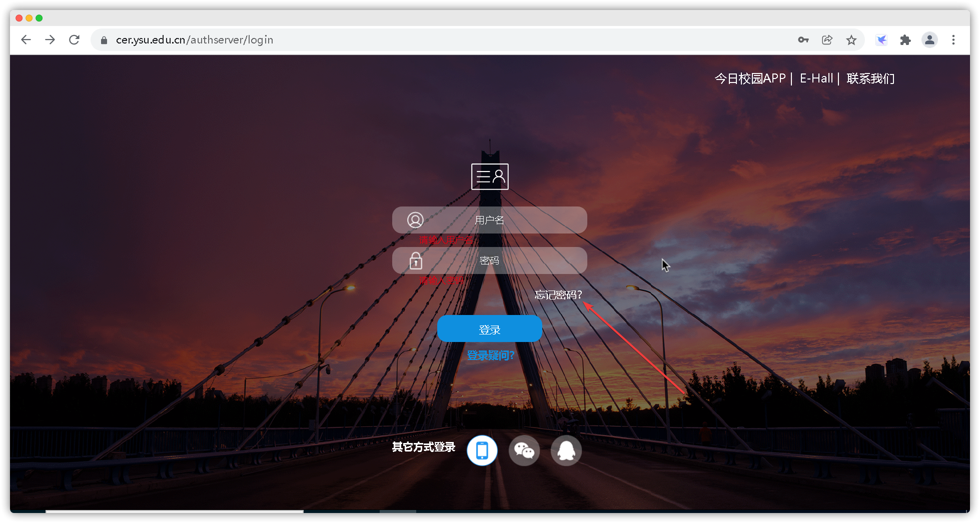This screenshot has width=980, height=523.
Task: Open the Chrome profile avatar
Action: coord(929,40)
